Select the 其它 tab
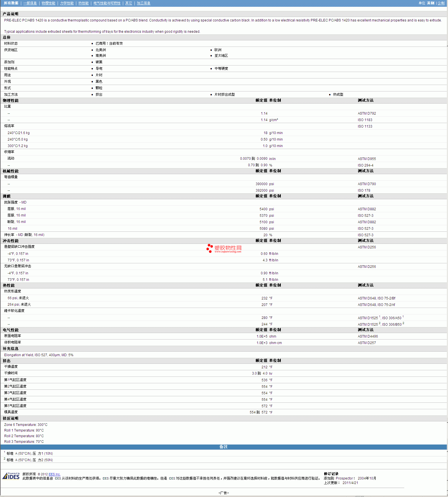Screen dimensions: 448x497 click(129, 3)
